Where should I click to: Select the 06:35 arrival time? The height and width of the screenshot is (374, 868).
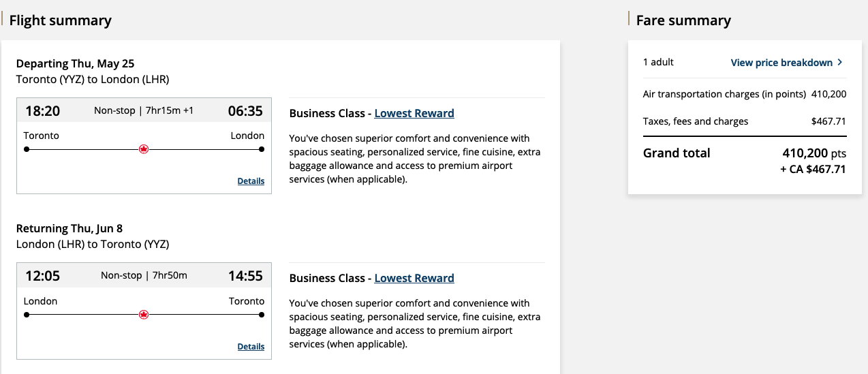pyautogui.click(x=245, y=111)
